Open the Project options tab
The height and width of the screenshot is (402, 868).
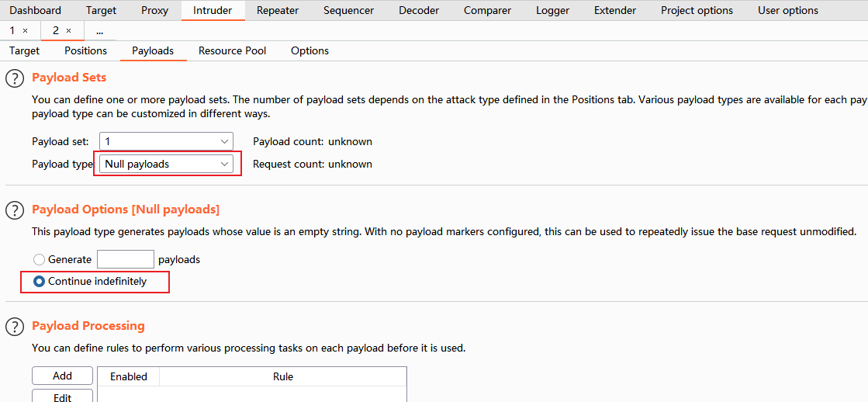(x=697, y=11)
